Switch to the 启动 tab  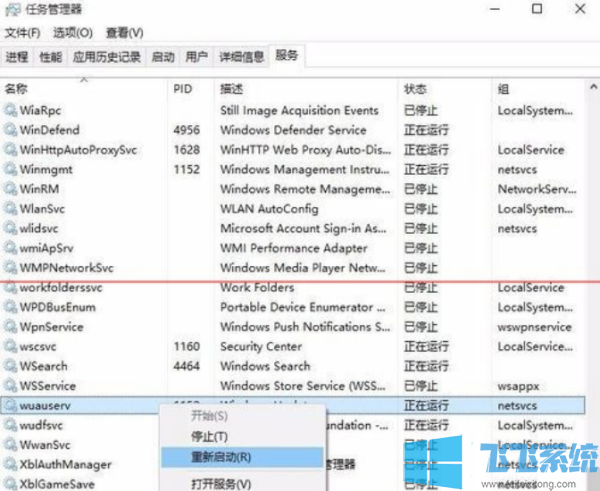coord(163,57)
